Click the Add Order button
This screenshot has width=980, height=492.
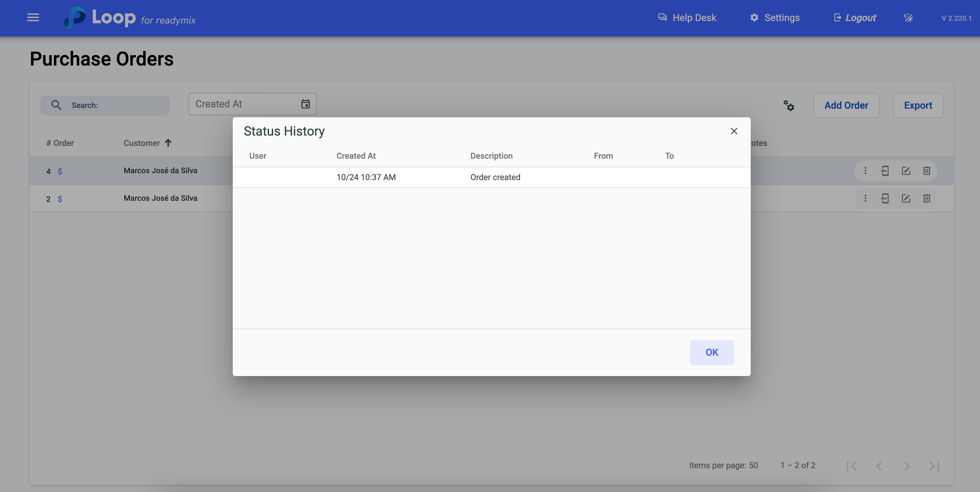click(x=846, y=106)
